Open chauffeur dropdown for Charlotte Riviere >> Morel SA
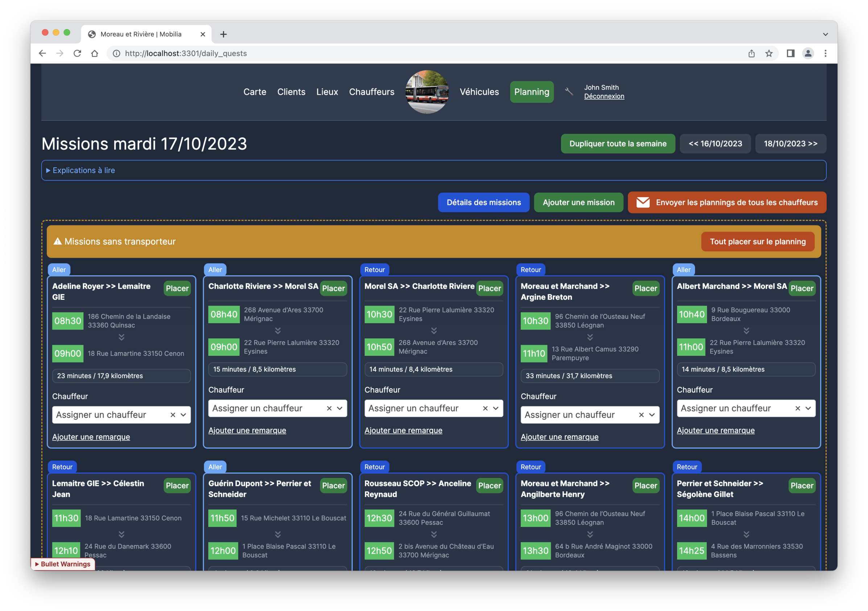 [x=339, y=408]
